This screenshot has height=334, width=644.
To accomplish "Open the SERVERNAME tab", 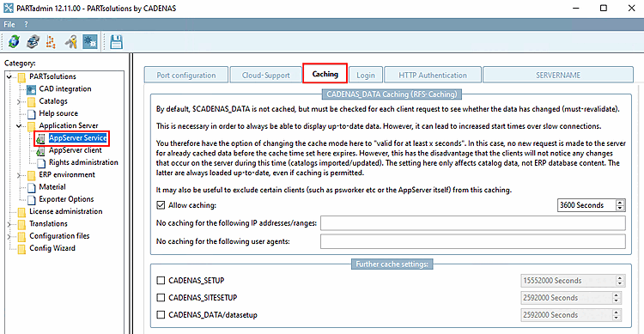I will (558, 76).
